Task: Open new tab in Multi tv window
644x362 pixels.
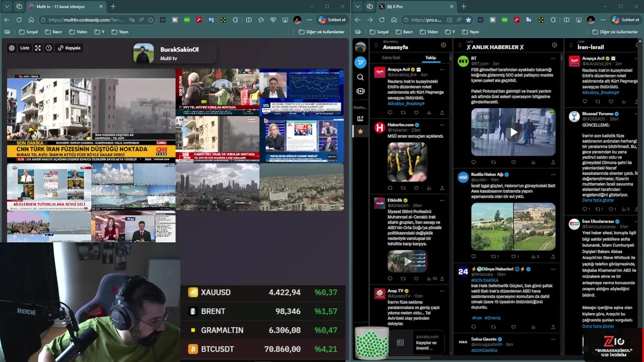Action: (x=113, y=7)
